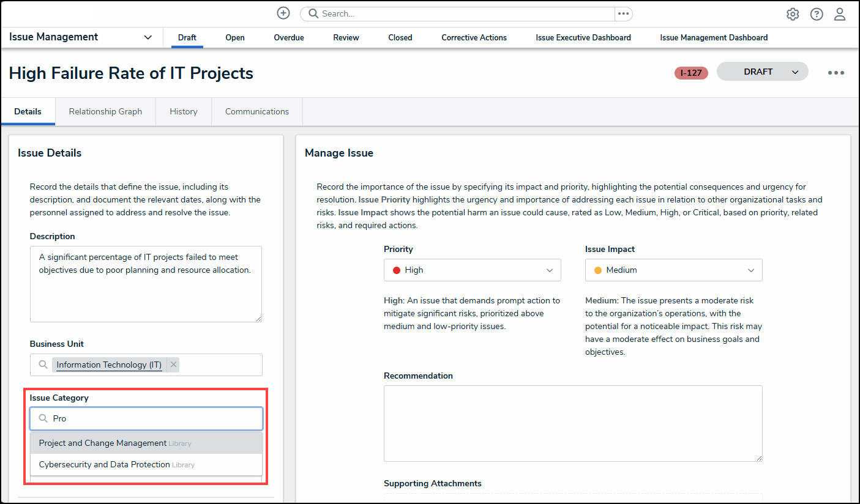Open the user profile icon
The image size is (860, 504).
(840, 14)
